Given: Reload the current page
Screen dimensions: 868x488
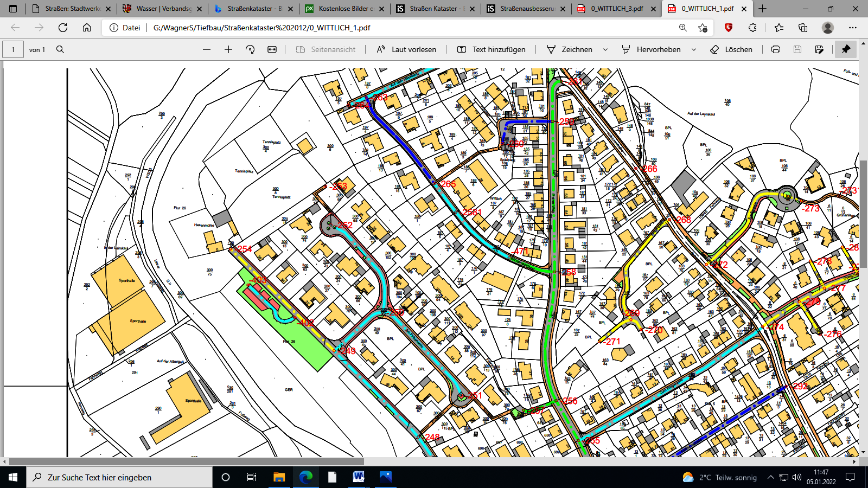Looking at the screenshot, I should tap(63, 28).
